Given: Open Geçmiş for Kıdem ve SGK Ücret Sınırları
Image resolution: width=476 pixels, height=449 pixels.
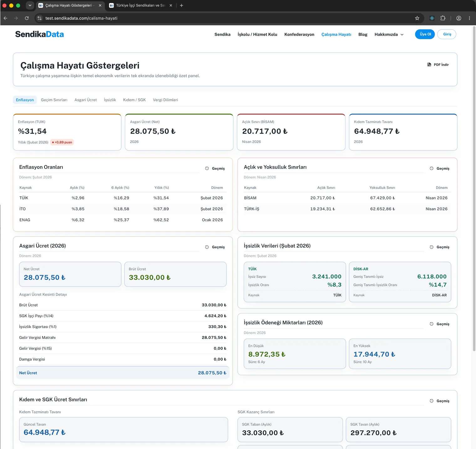Looking at the screenshot, I should point(439,401).
